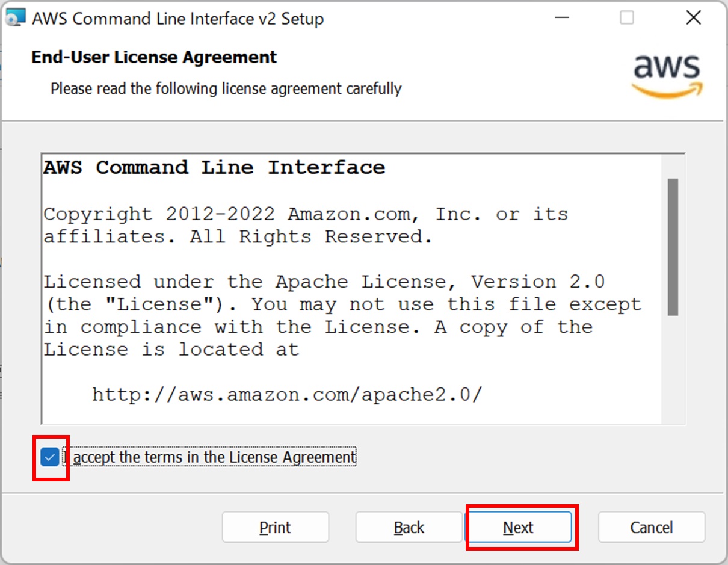Click the AWS logo in the header
This screenshot has height=565, width=728.
tap(667, 76)
